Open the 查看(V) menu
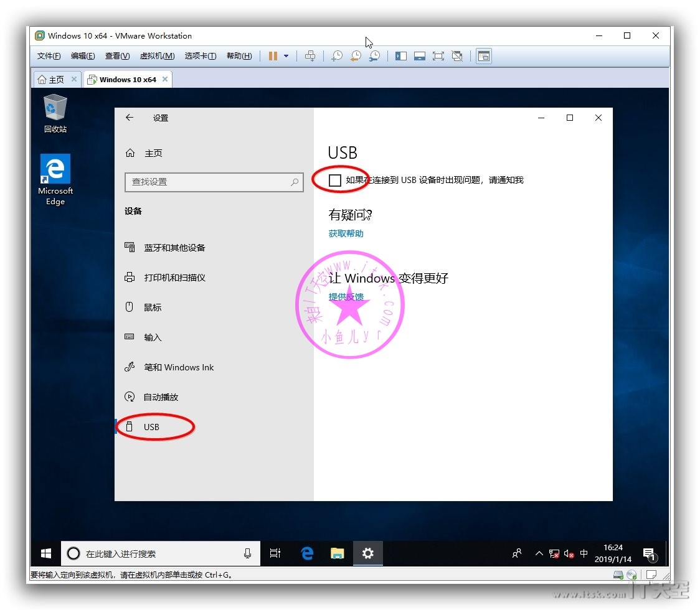The height and width of the screenshot is (610, 700). (118, 56)
